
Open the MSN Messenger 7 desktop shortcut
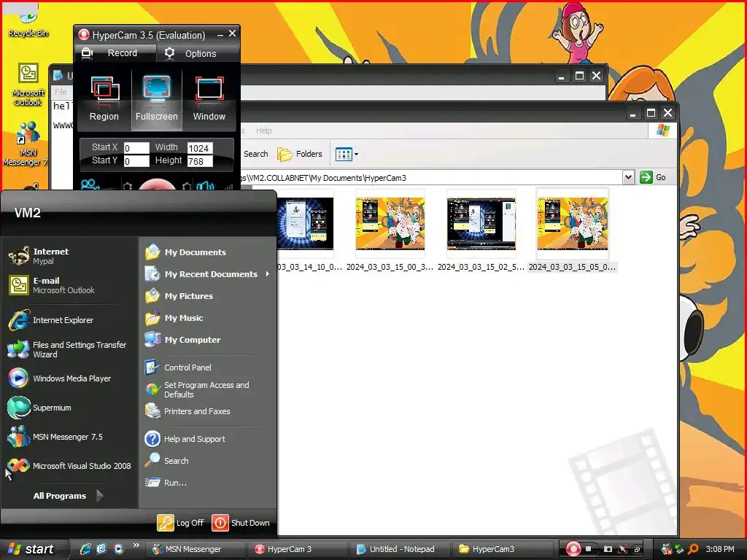click(28, 144)
